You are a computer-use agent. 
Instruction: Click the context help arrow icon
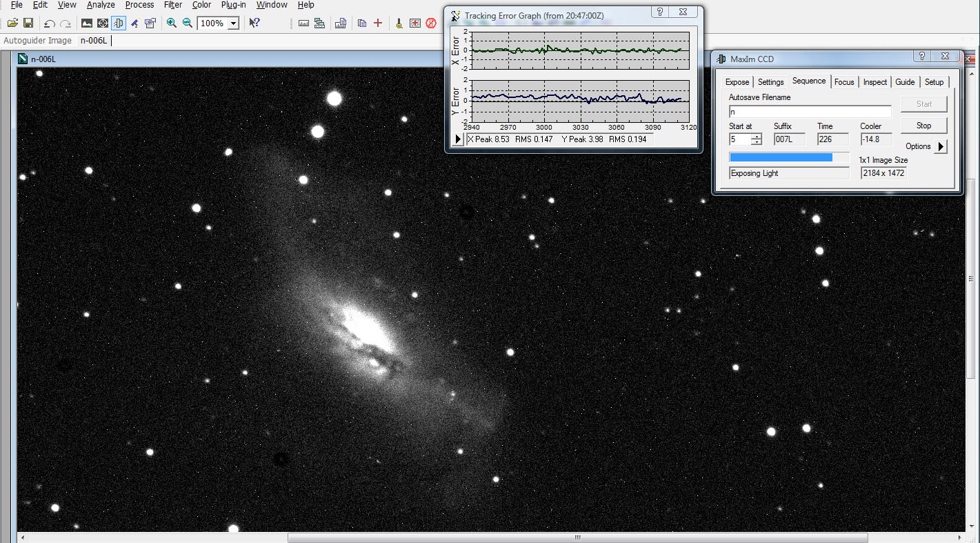pos(254,23)
